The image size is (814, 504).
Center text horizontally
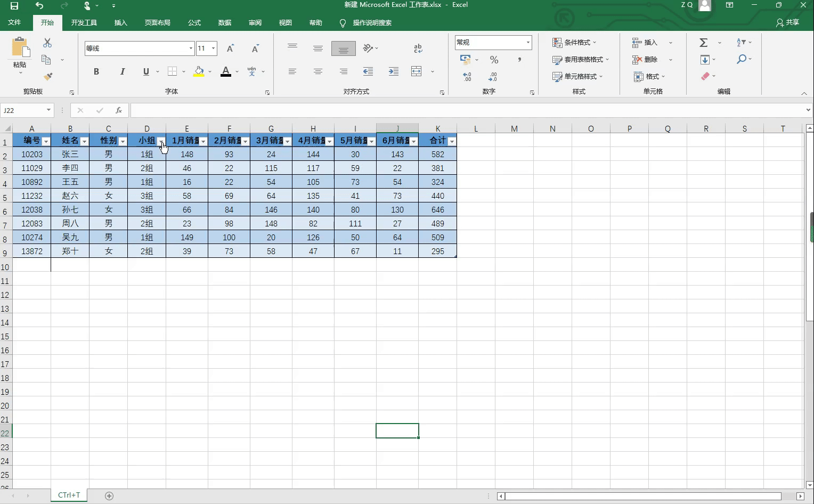[318, 71]
